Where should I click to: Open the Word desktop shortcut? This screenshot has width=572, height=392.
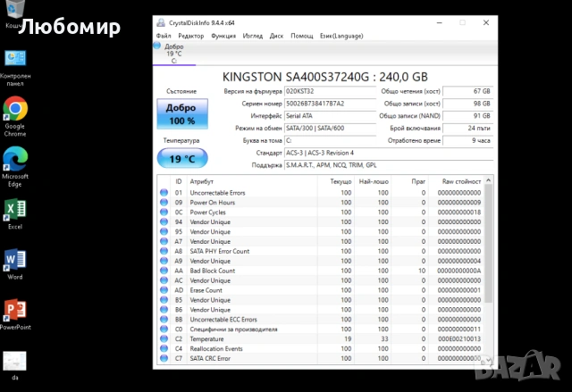tap(15, 264)
